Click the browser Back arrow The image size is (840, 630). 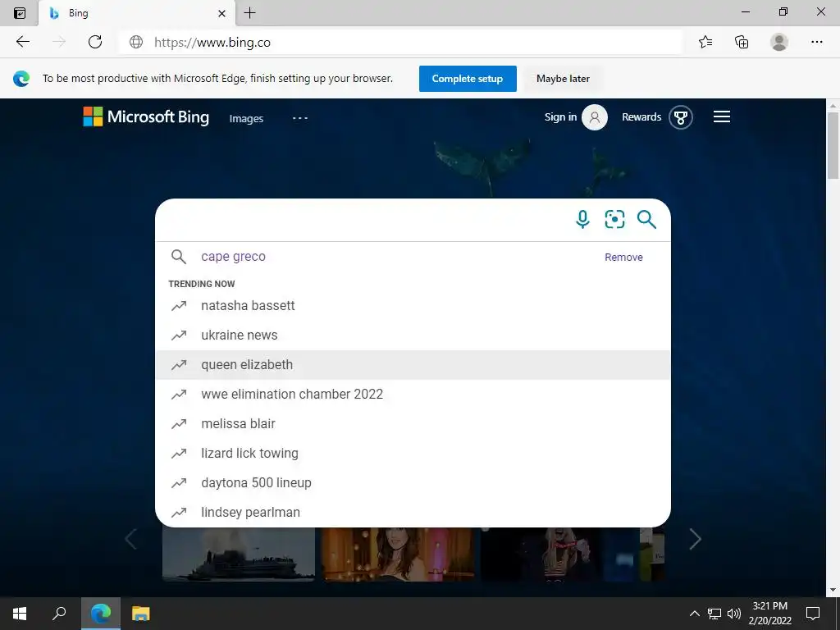click(x=22, y=42)
